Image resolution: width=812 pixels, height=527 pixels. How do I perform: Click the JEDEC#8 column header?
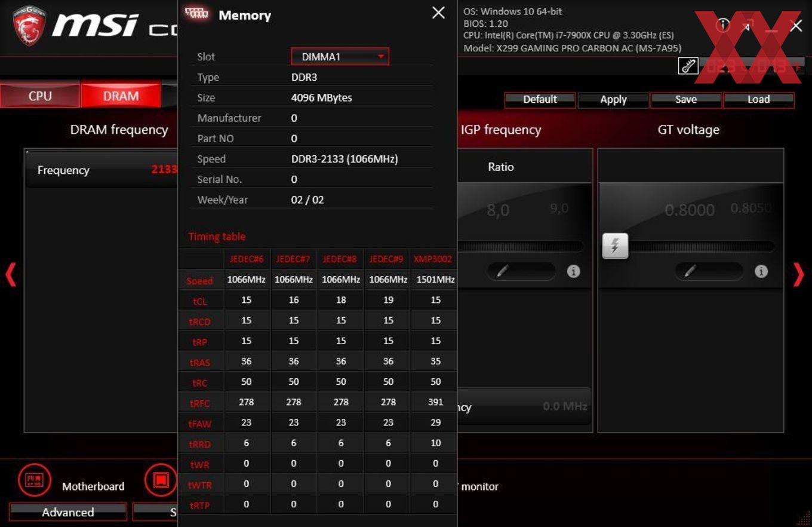[340, 259]
